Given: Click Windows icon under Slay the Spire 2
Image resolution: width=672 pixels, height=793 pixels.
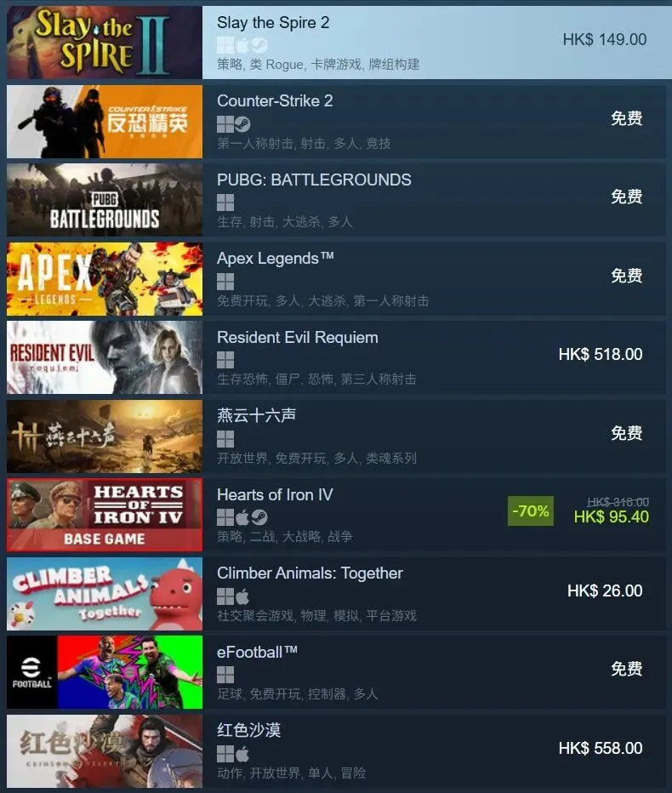Looking at the screenshot, I should pyautogui.click(x=225, y=45).
